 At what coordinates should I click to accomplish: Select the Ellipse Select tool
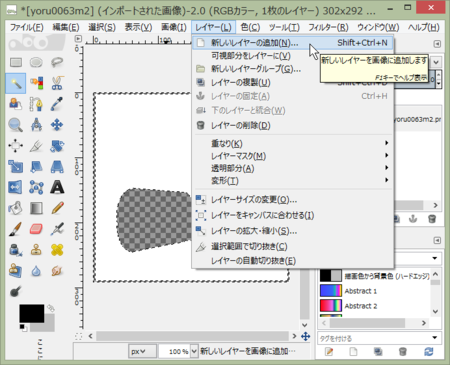coord(36,62)
